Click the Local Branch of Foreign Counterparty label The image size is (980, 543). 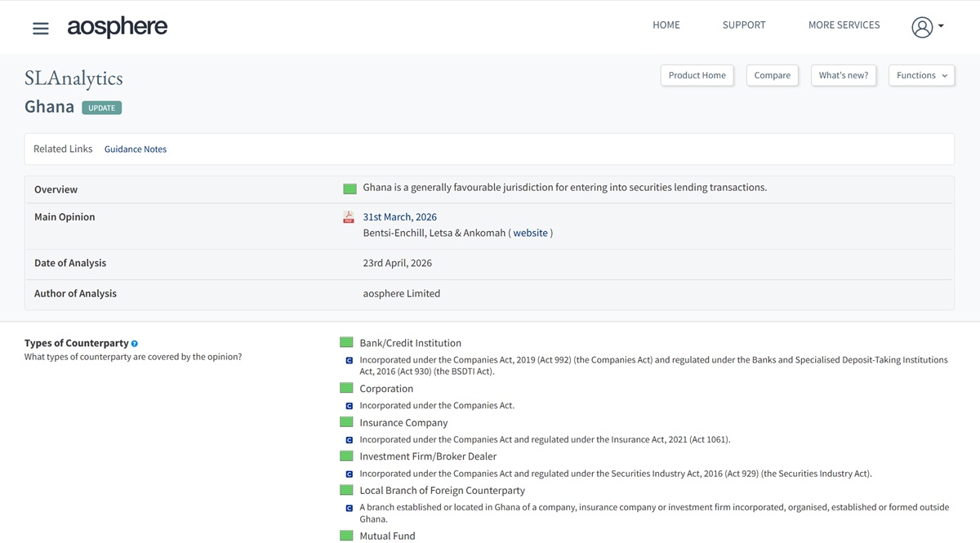click(x=443, y=491)
